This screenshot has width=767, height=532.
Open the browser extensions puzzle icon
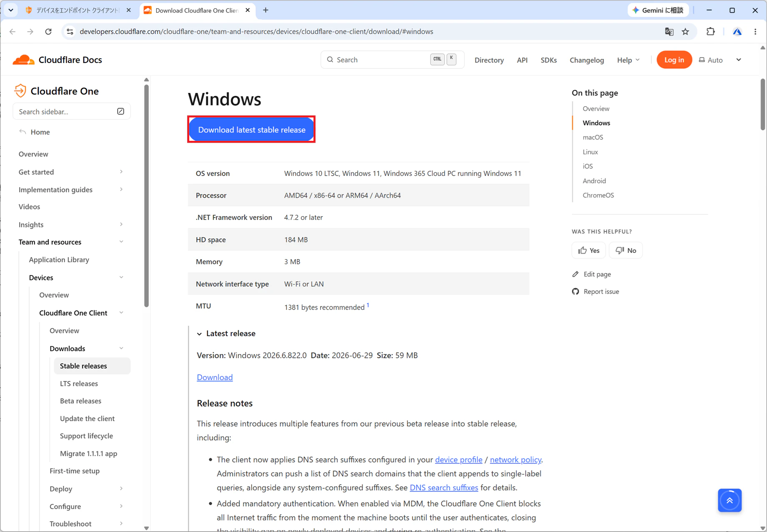pyautogui.click(x=711, y=32)
